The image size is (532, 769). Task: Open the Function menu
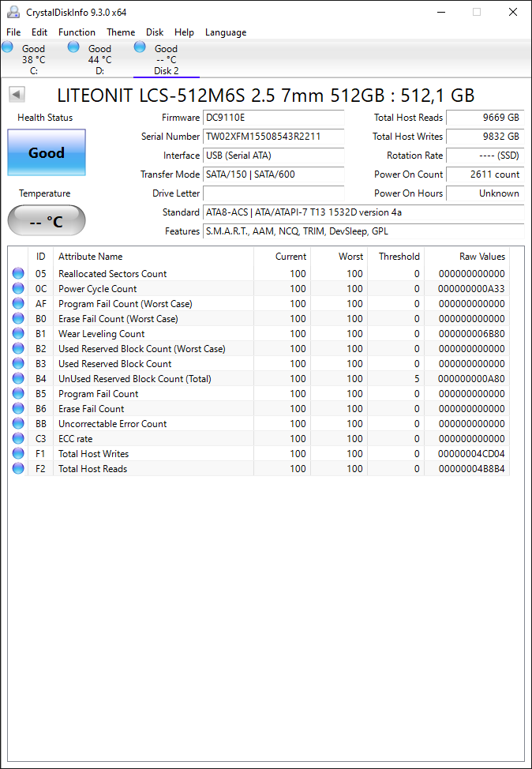pyautogui.click(x=77, y=32)
